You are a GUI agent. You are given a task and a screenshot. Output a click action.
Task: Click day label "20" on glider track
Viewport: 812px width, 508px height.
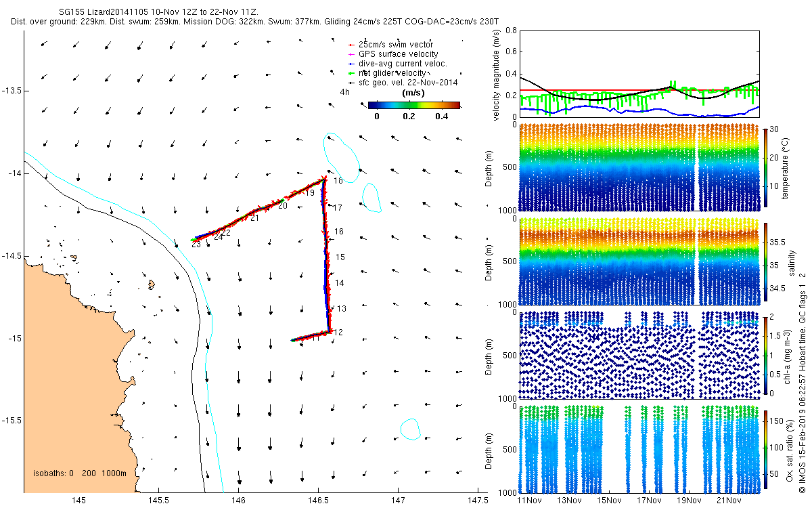[x=283, y=205]
